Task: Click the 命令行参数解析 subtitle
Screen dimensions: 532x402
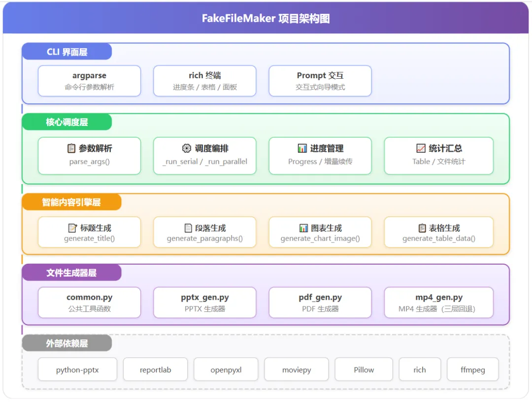Action: pyautogui.click(x=89, y=87)
